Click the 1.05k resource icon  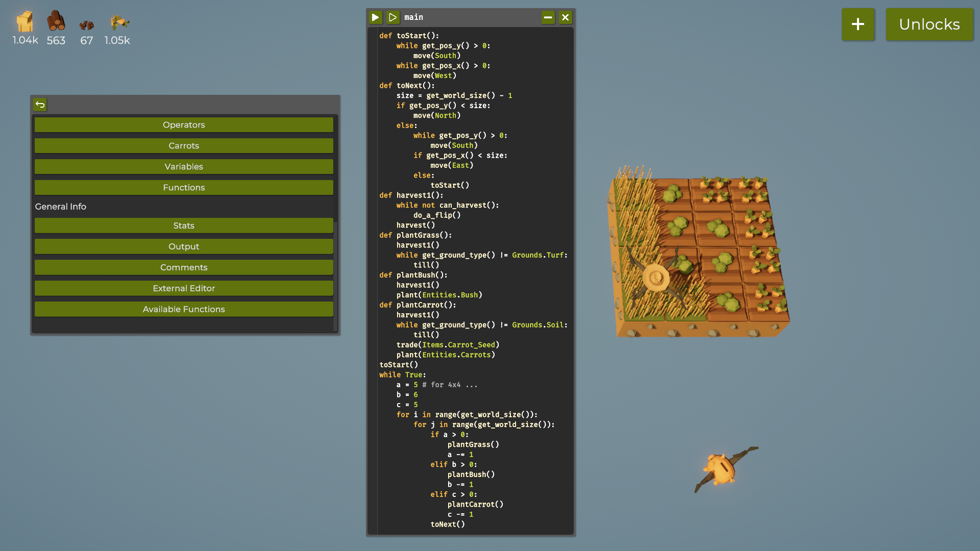(119, 22)
